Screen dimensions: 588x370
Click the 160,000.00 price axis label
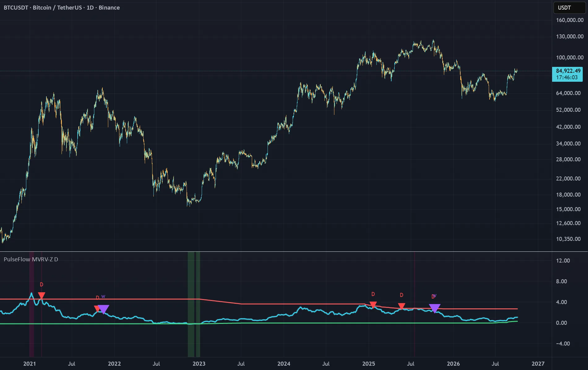570,20
